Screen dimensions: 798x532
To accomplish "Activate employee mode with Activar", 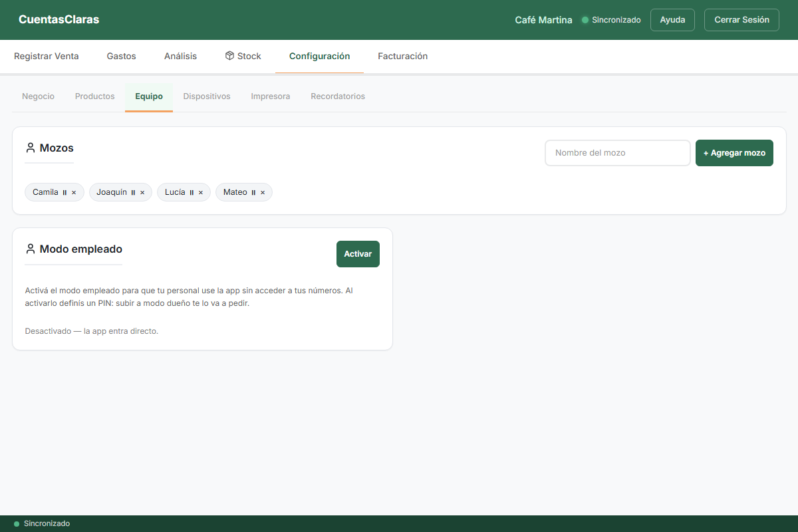I will (358, 254).
